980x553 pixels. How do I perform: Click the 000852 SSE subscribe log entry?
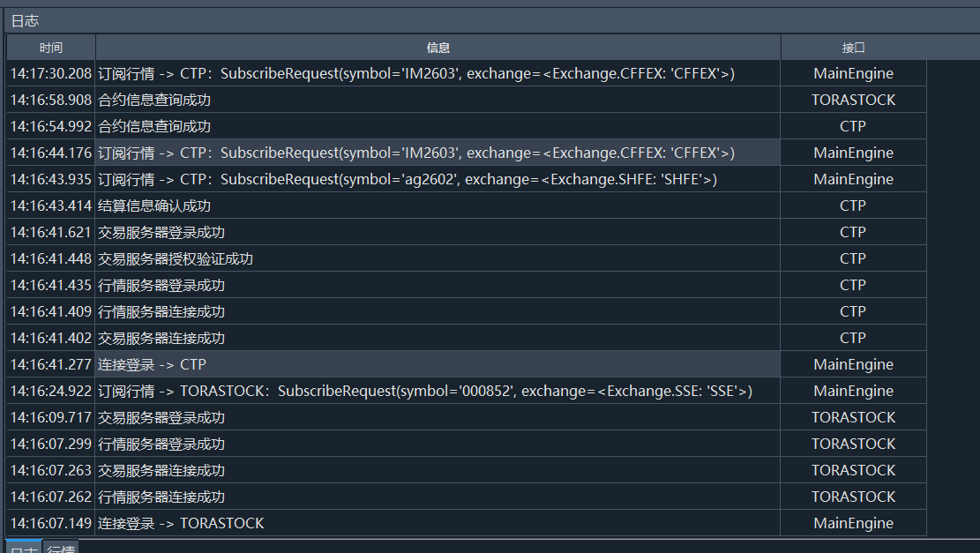[x=424, y=391]
